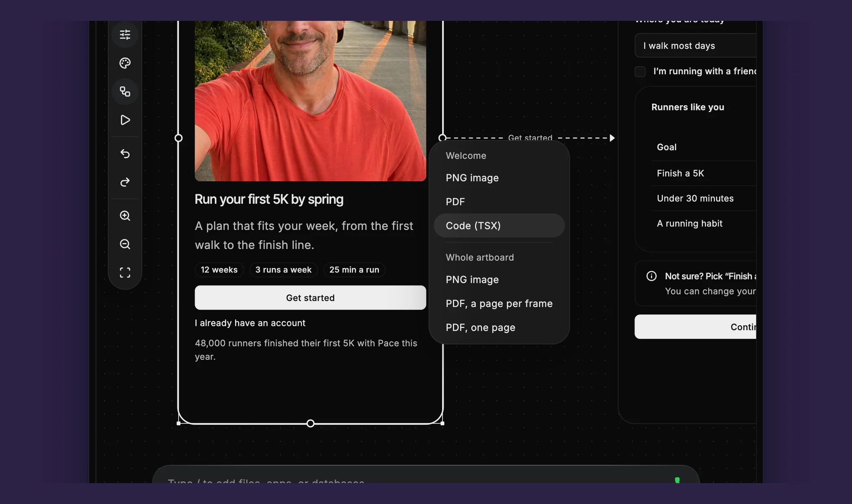Choose PNG image under Whole artboard
The image size is (852, 504).
[x=499, y=279]
